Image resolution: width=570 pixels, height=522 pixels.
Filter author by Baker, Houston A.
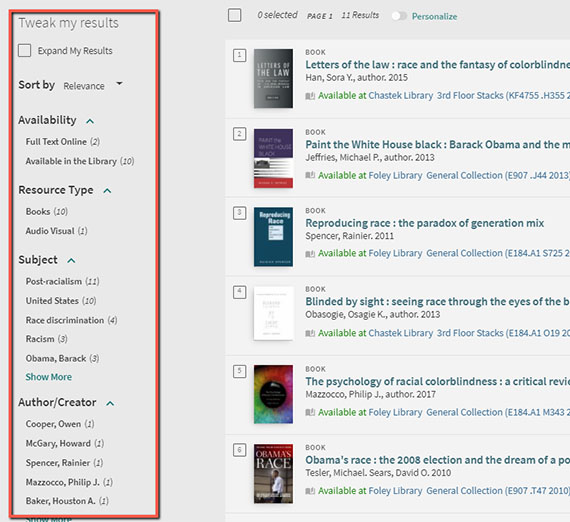(67, 501)
